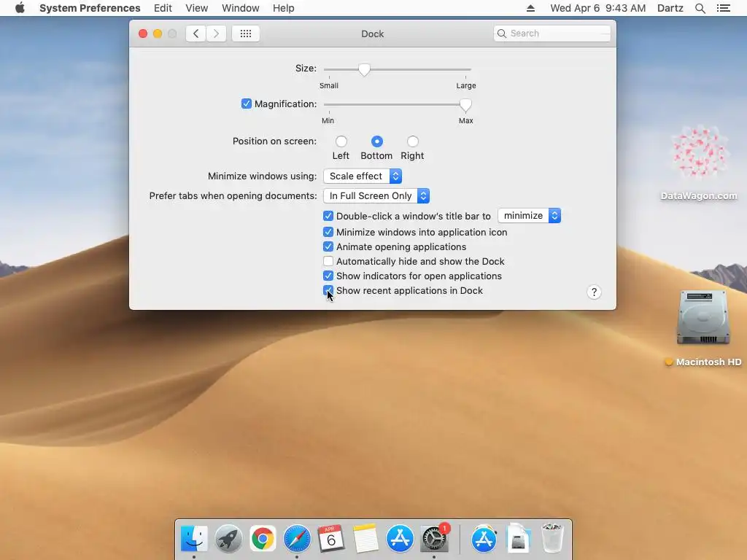Launch Launchpad rocket icon in Dock
The image size is (747, 560).
coord(228,539)
